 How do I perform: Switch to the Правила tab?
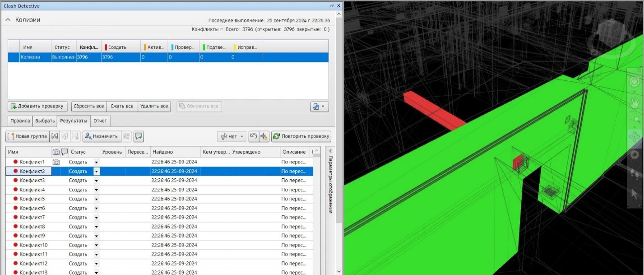click(20, 121)
